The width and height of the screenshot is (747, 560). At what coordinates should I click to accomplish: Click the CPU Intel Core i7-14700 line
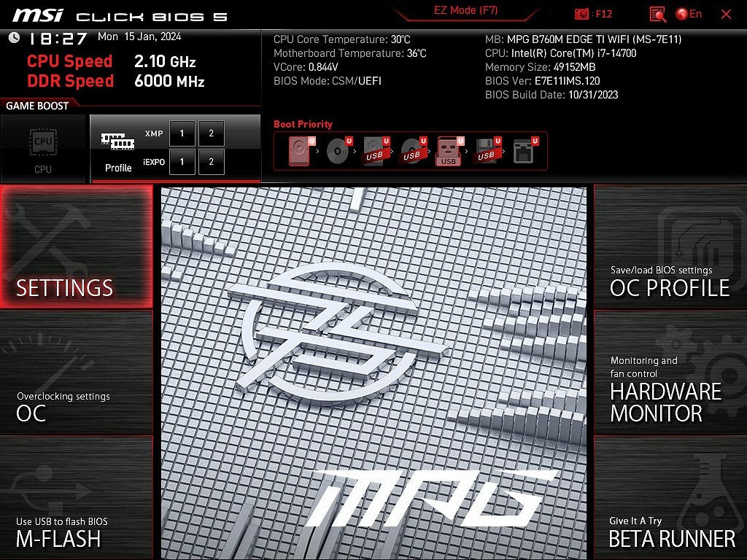[x=561, y=53]
